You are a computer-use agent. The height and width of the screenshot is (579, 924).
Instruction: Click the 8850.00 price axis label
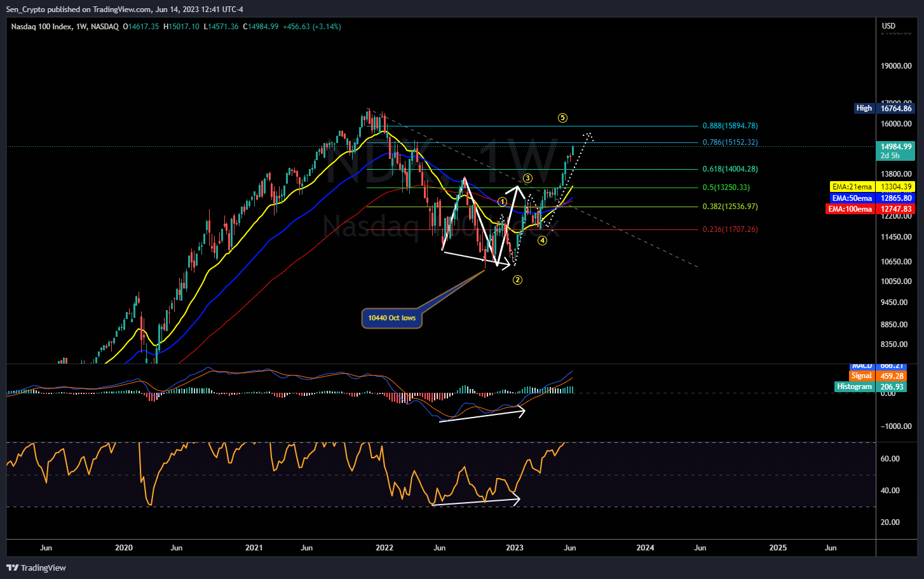tap(894, 325)
